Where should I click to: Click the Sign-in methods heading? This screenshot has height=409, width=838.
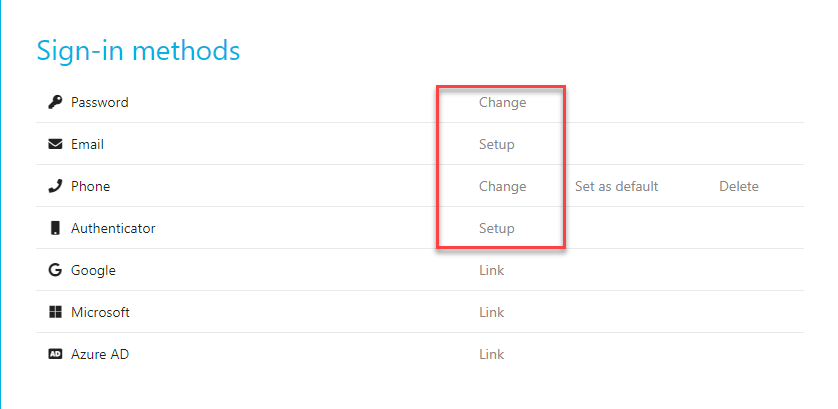(138, 50)
